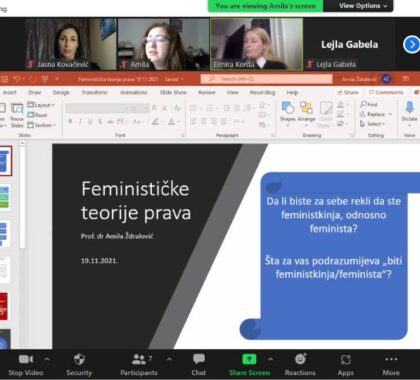
Task: Toggle Bold formatting in the Font group
Action: (70, 121)
